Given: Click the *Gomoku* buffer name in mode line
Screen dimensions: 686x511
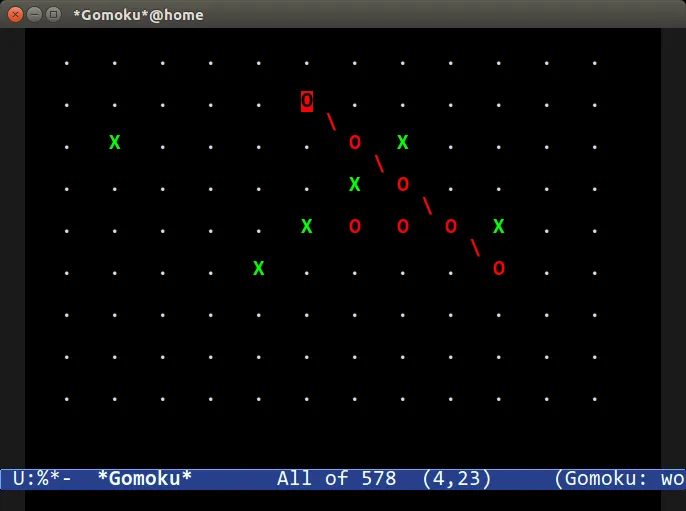Looking at the screenshot, I should (x=145, y=478).
